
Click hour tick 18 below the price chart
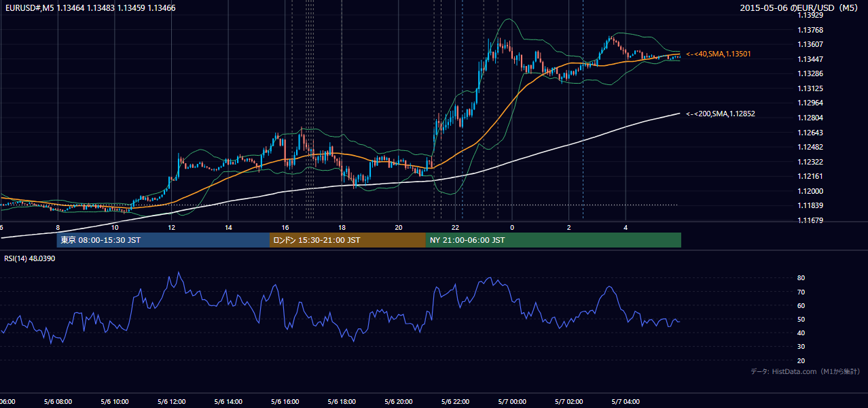pyautogui.click(x=342, y=227)
